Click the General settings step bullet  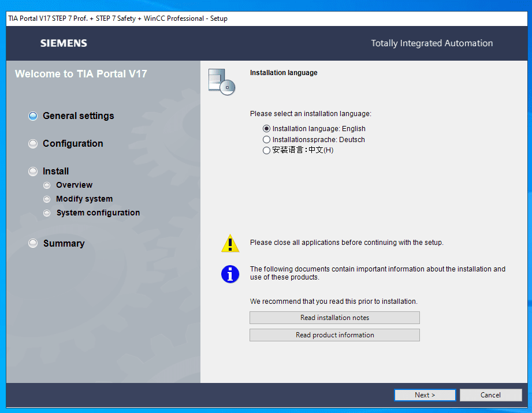point(33,116)
